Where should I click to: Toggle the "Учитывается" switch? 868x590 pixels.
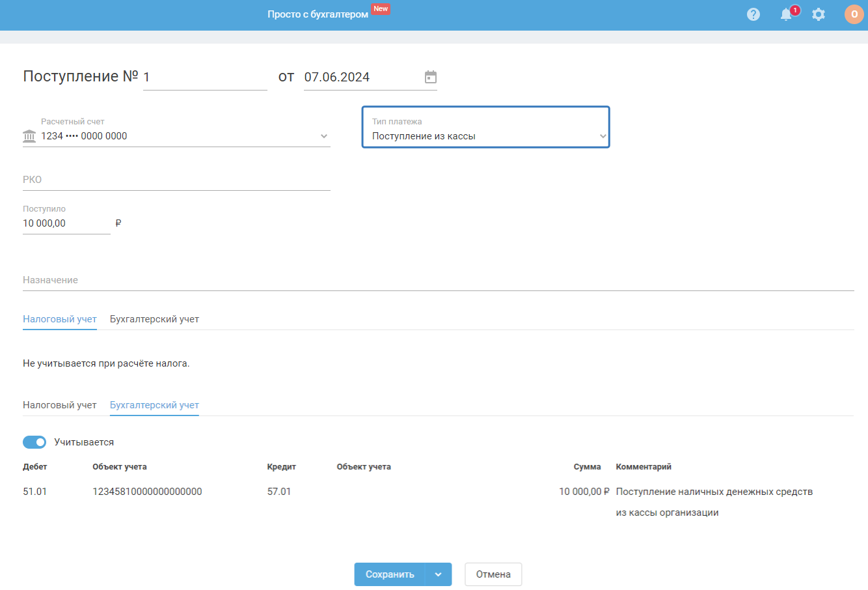[x=34, y=442]
